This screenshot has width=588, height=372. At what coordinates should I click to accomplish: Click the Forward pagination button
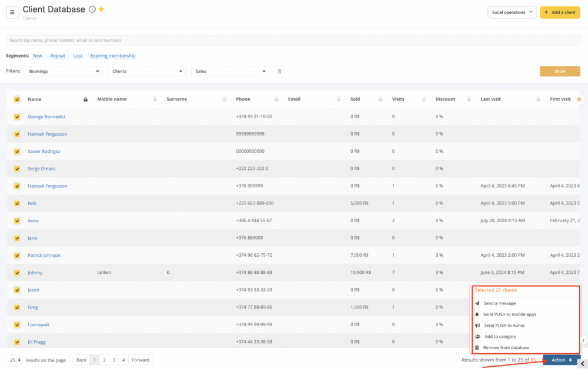pos(141,360)
